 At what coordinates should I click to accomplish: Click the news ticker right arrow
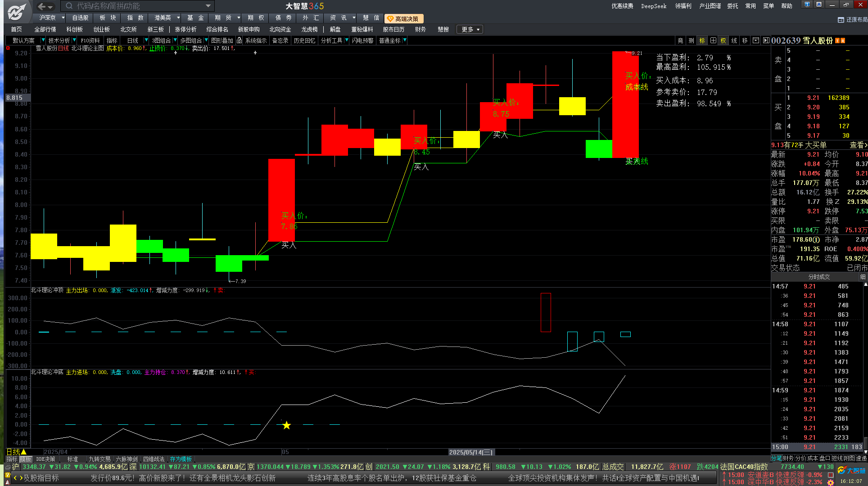coord(21,478)
